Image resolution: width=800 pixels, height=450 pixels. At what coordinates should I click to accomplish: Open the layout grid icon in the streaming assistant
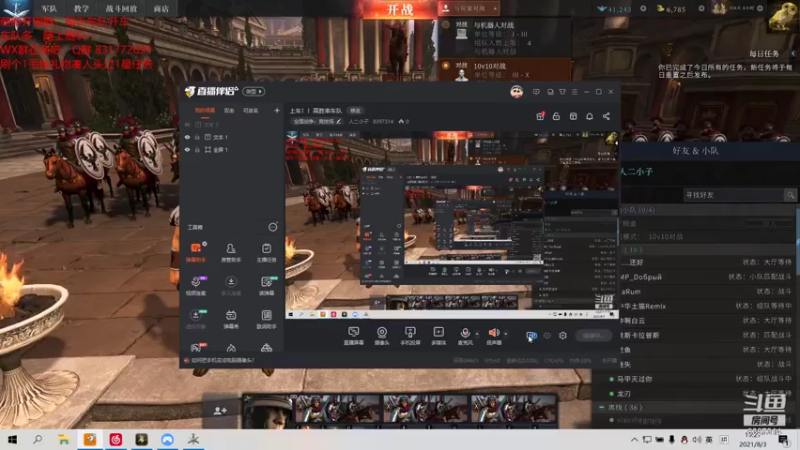pos(573,116)
